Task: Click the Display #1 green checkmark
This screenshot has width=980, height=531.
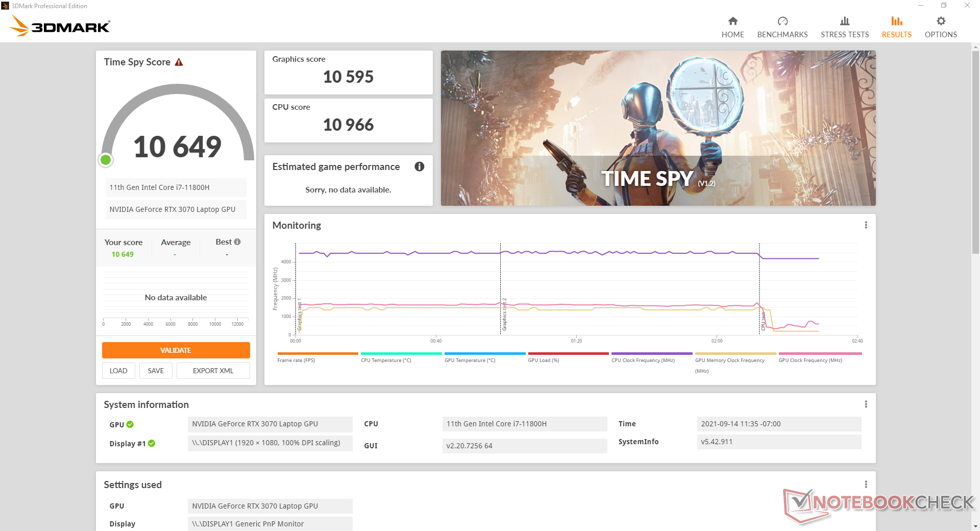Action: click(x=152, y=444)
